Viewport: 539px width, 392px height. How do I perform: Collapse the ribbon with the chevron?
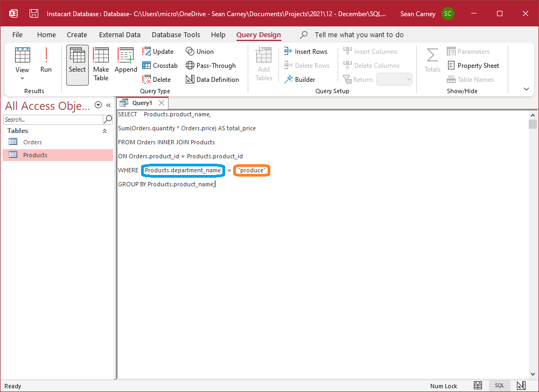tap(526, 89)
